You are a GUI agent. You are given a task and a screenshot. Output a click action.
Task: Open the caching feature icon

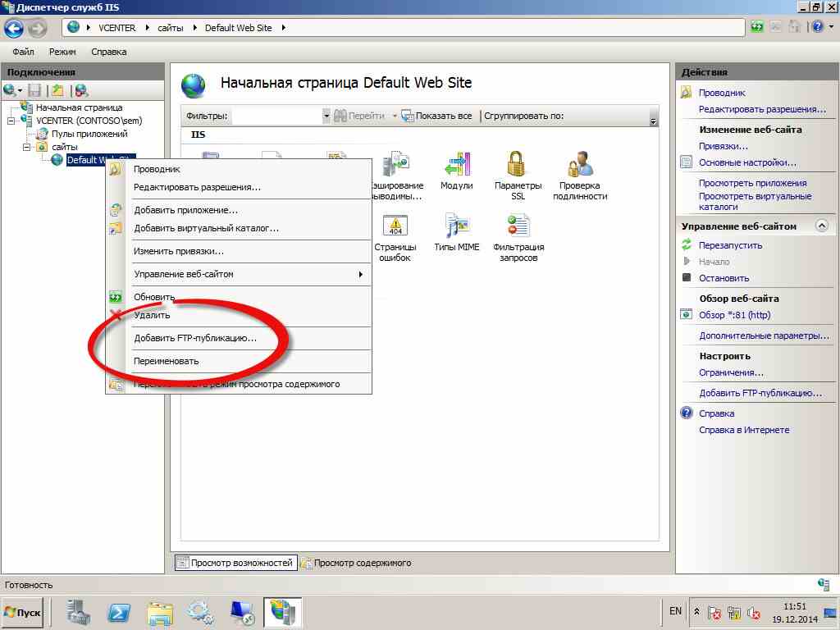395,164
